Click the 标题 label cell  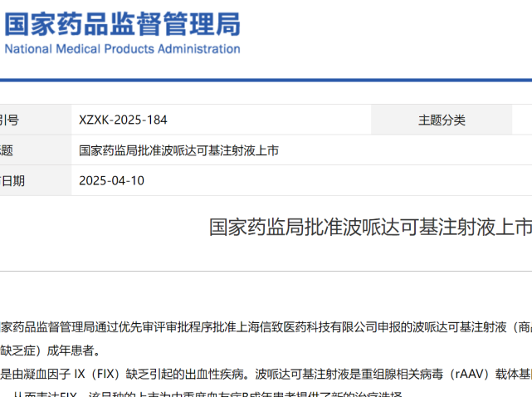[x=7, y=150]
